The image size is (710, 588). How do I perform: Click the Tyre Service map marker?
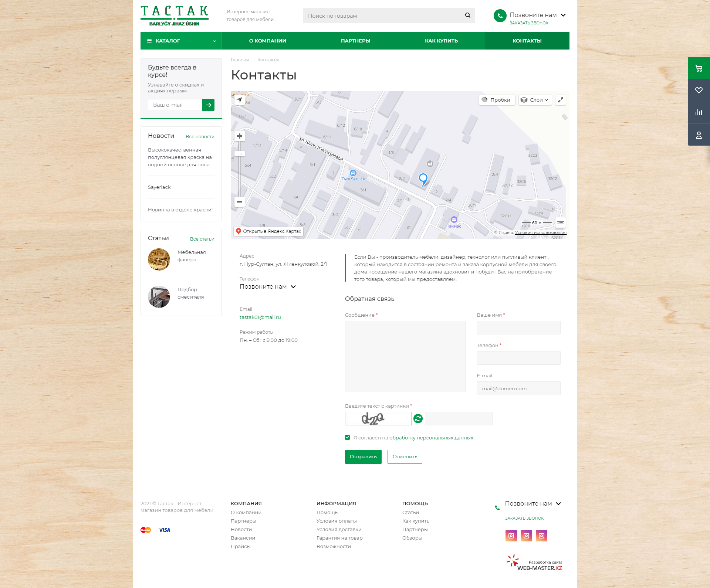tap(353, 173)
